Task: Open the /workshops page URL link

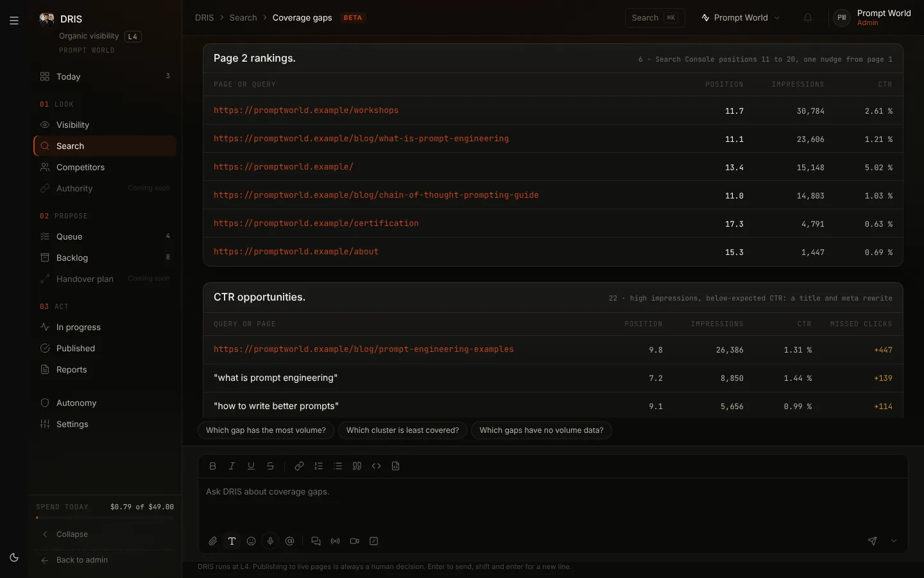Action: (306, 110)
